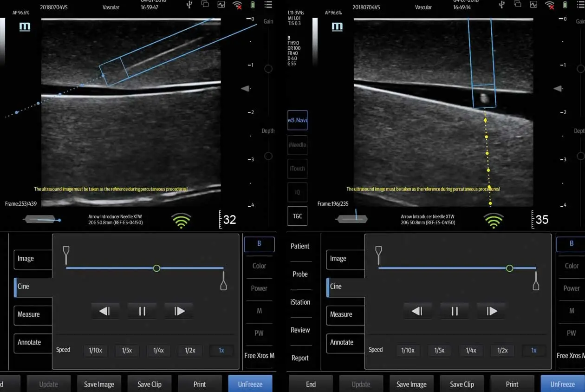
Task: Click the green signal strength icon on the right screen
Action: (x=493, y=220)
